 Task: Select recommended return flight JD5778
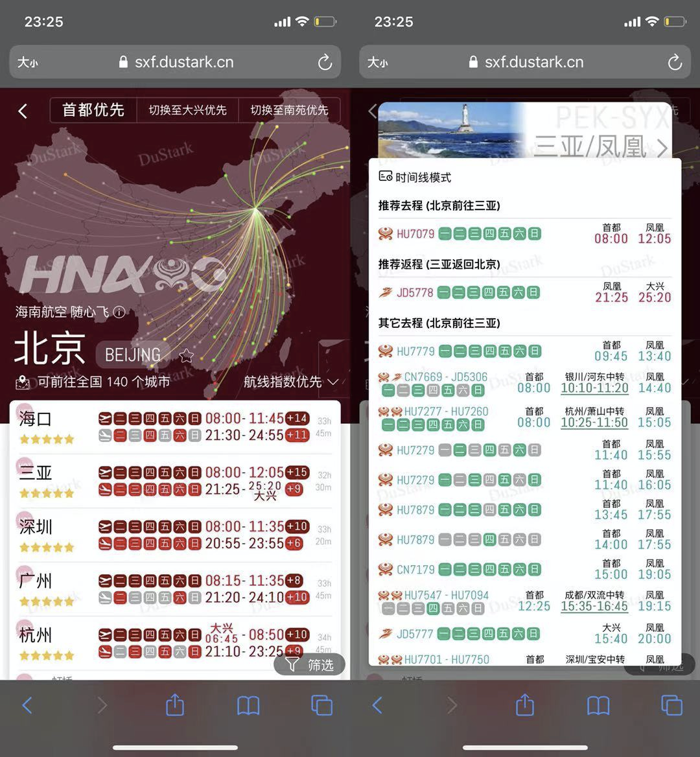point(525,292)
